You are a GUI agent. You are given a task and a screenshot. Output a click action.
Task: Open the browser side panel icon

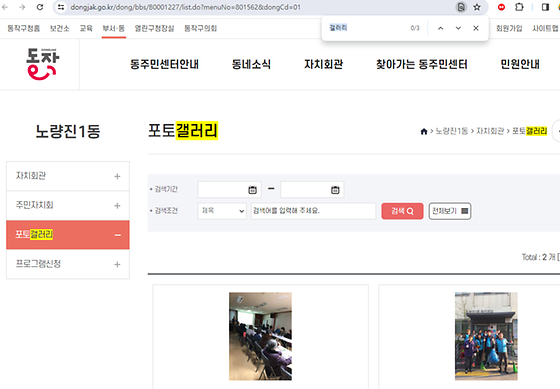click(545, 7)
